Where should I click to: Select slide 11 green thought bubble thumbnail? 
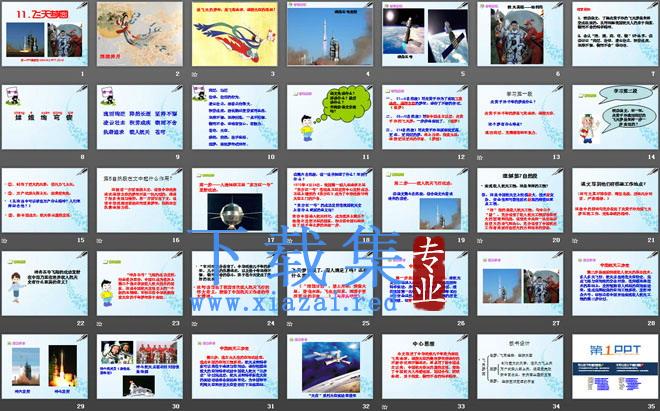click(330, 117)
